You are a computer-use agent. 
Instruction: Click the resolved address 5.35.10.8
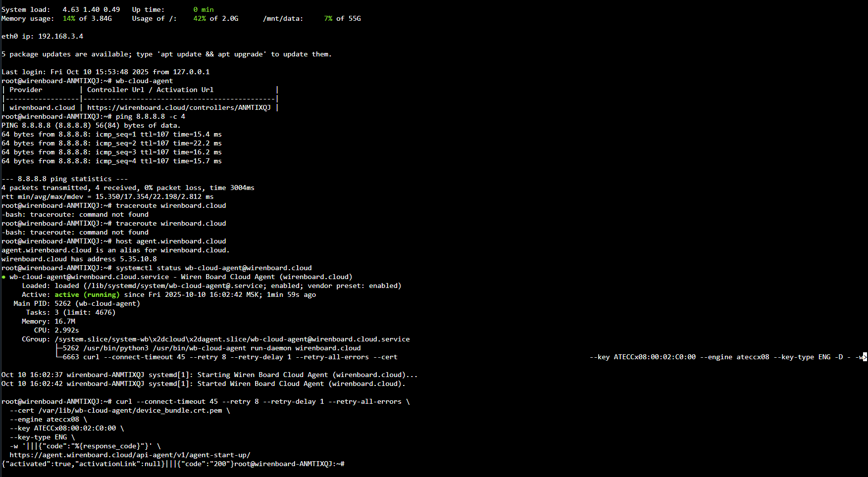[138, 259]
